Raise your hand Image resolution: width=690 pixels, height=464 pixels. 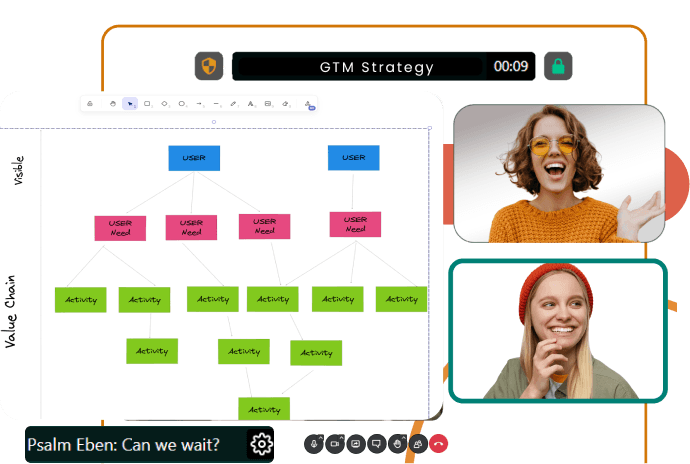coord(397,444)
